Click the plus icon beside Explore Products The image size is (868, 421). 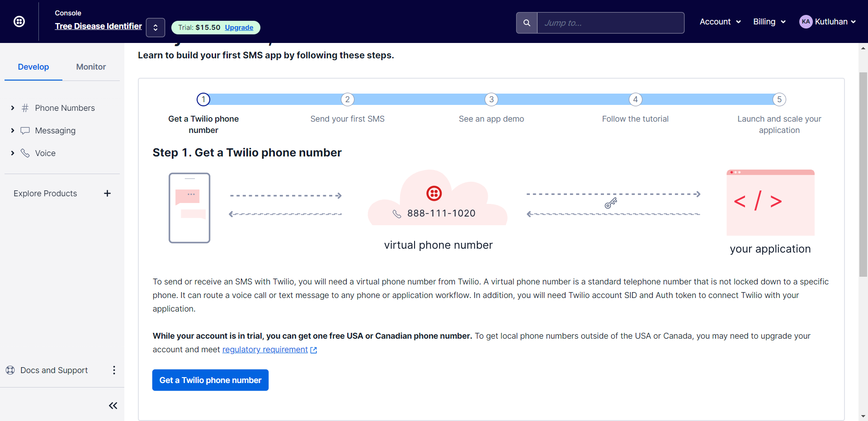pos(107,194)
